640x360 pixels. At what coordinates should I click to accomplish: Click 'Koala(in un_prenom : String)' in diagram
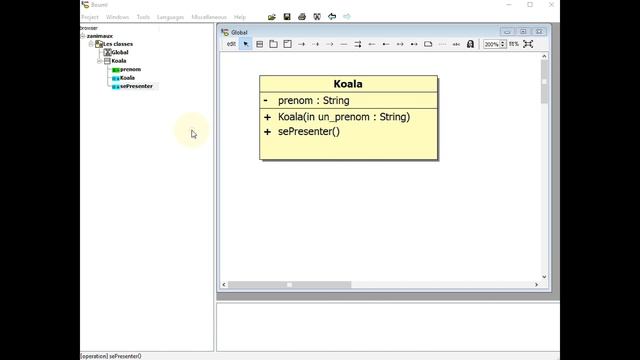point(344,117)
